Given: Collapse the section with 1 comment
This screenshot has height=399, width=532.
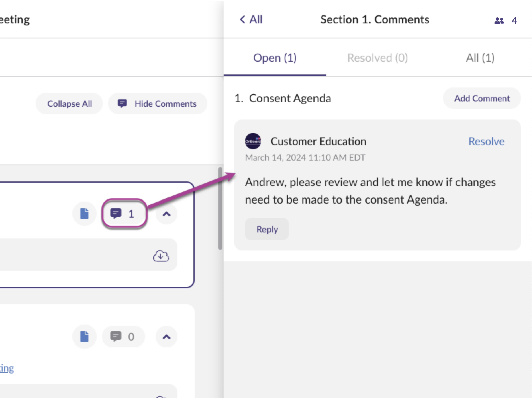Looking at the screenshot, I should pos(166,214).
